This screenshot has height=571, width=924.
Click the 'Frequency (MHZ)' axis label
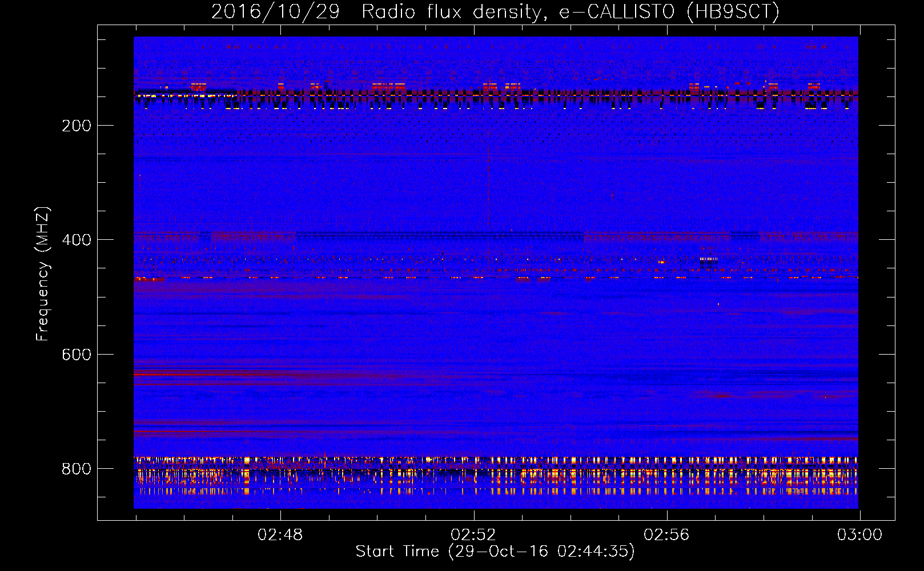point(43,274)
